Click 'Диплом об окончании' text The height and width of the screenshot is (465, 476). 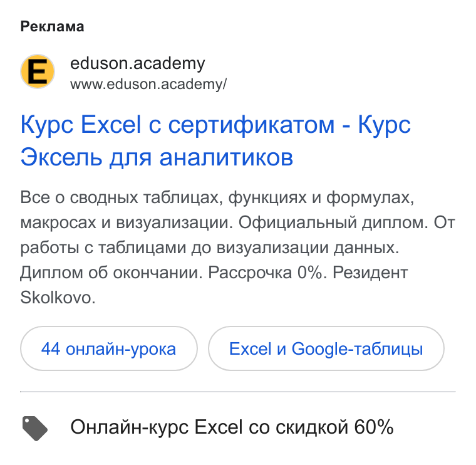(x=111, y=273)
